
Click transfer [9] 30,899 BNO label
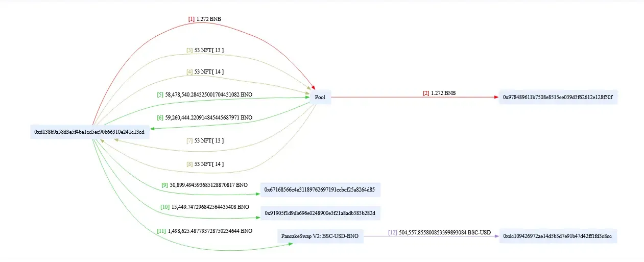point(204,184)
